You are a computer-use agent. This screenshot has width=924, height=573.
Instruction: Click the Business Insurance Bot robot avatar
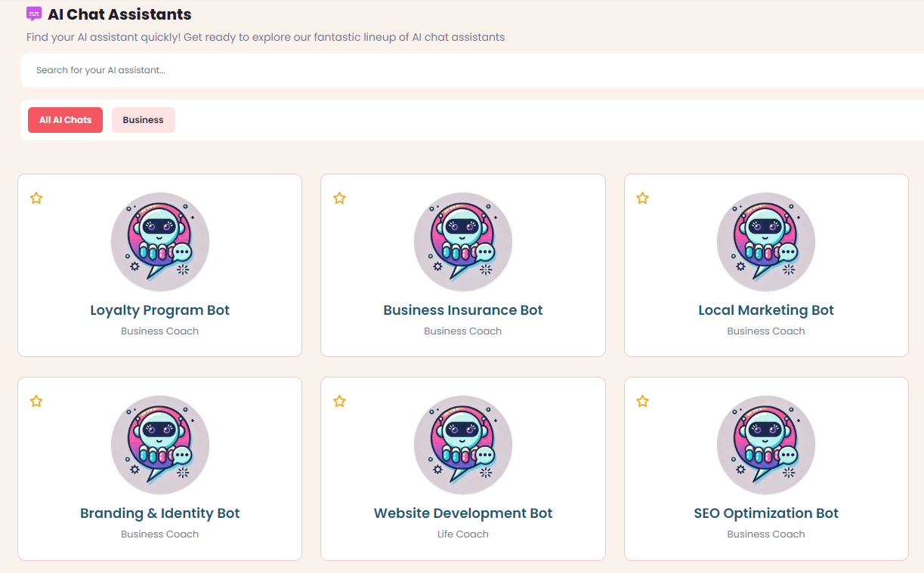(462, 242)
